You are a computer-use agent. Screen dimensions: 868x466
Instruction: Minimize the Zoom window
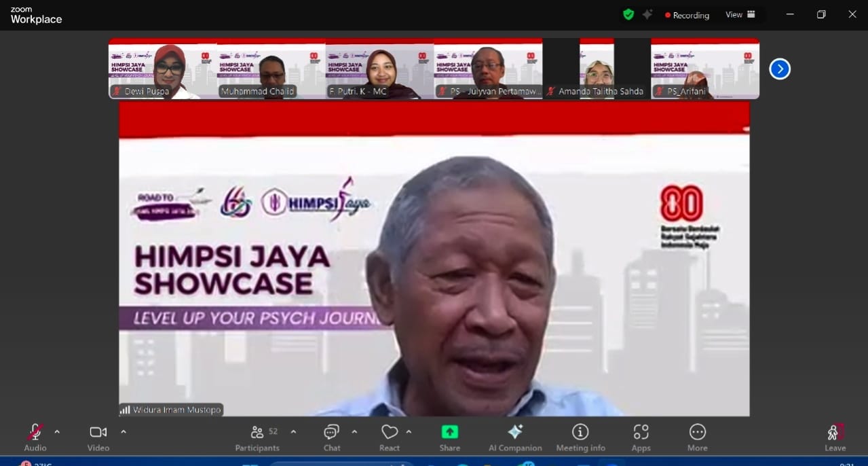click(790, 14)
